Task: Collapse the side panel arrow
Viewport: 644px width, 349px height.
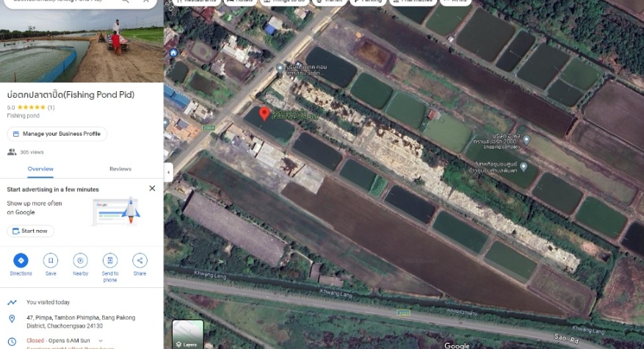Action: tap(168, 172)
